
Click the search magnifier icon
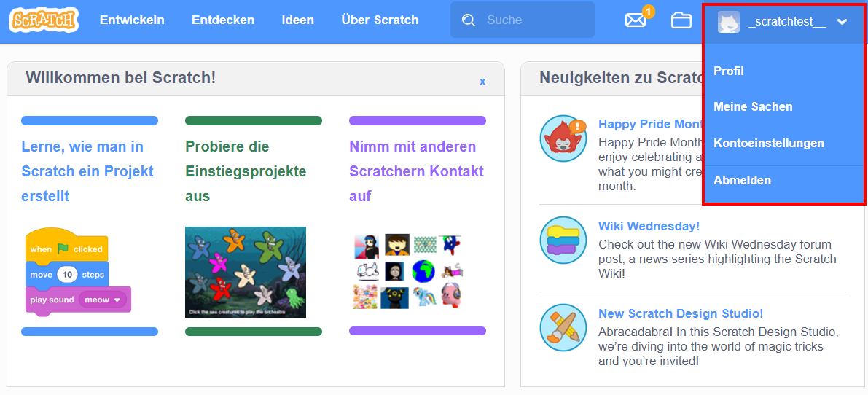[469, 20]
